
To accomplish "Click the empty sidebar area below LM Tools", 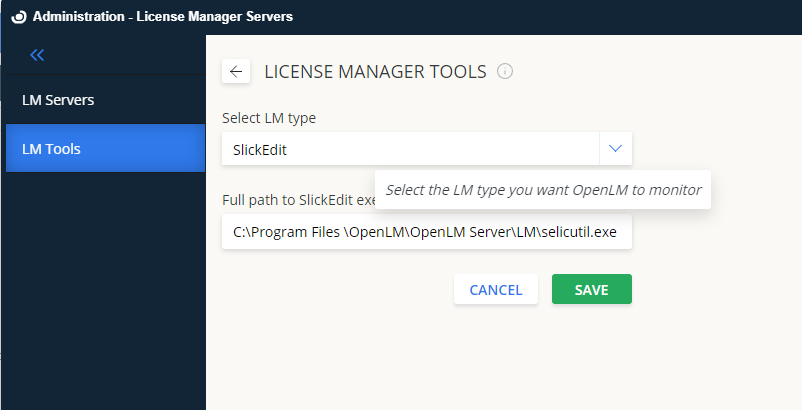I will [x=105, y=290].
